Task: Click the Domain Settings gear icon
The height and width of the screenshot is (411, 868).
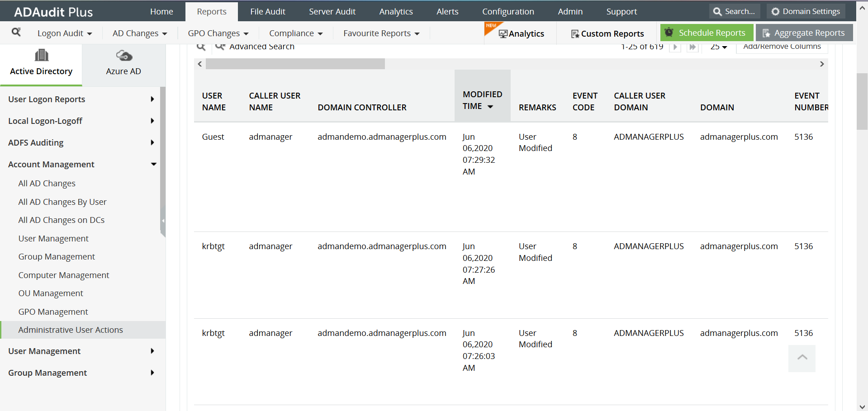Action: click(775, 12)
